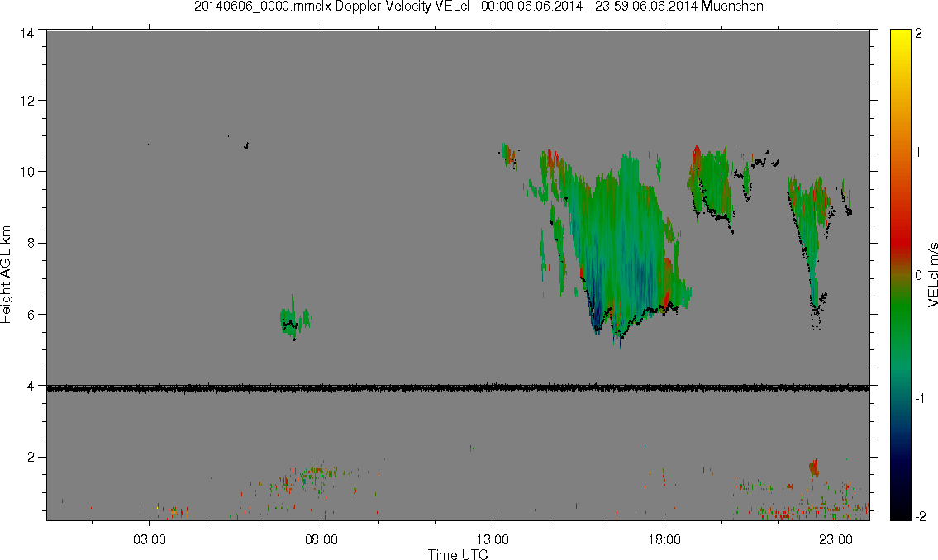Click the yellow top of the velocity colorbar
The height and width of the screenshot is (560, 938).
coord(900,36)
